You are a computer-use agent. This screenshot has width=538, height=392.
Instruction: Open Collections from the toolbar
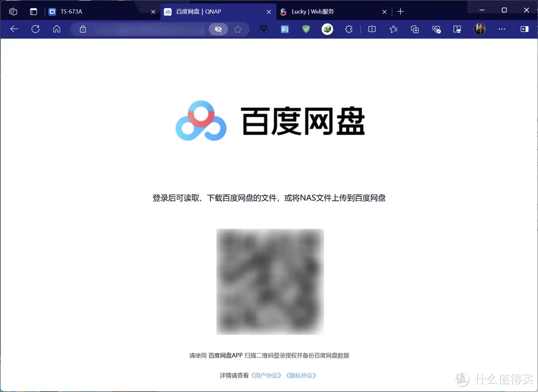click(x=414, y=29)
